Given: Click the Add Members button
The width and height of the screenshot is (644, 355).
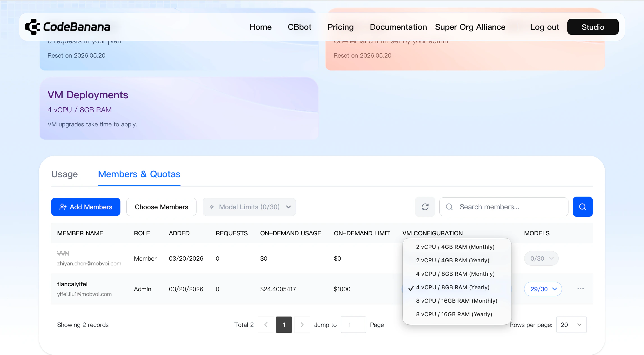Looking at the screenshot, I should pos(86,207).
